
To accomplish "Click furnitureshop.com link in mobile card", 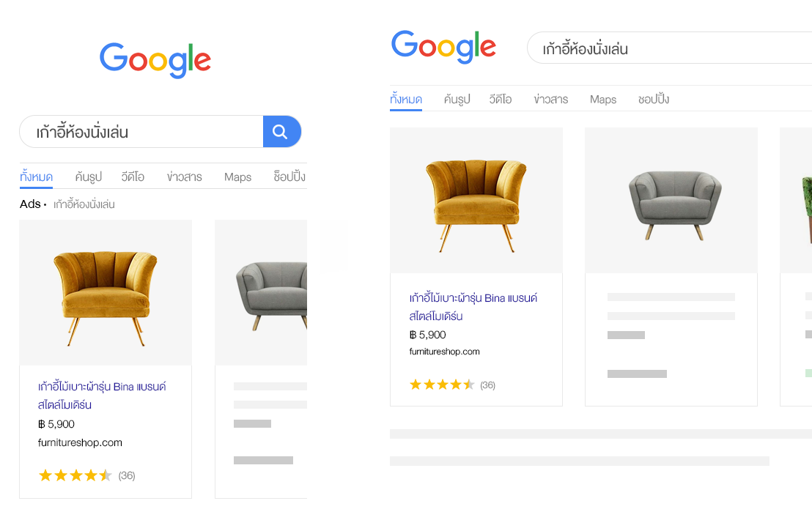I will 81,442.
